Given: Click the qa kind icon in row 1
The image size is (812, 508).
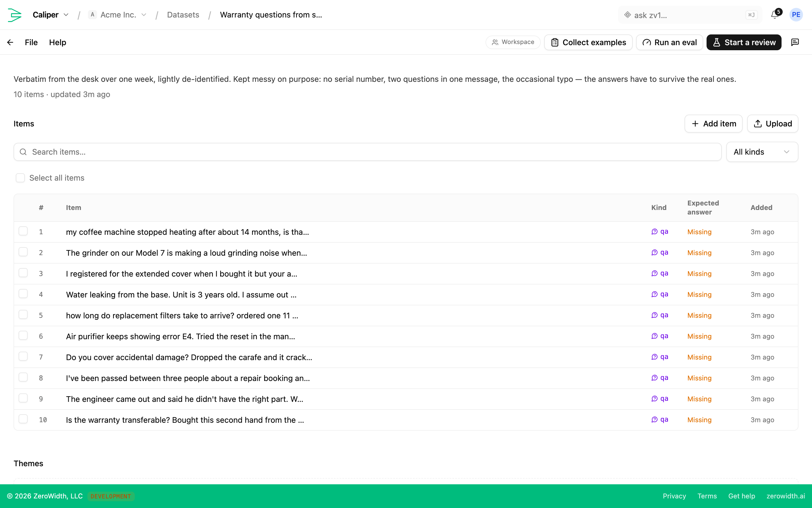Looking at the screenshot, I should tap(654, 231).
